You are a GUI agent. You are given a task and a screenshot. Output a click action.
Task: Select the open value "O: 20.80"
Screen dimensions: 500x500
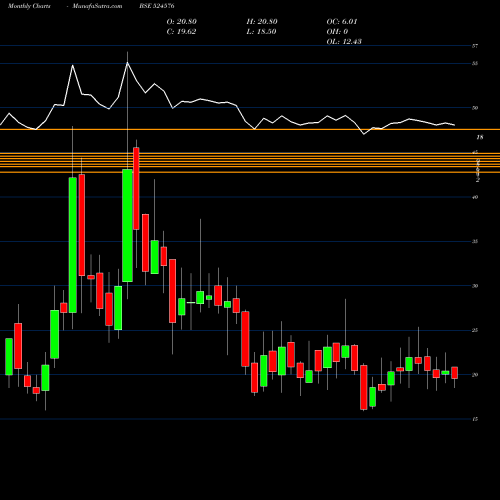pyautogui.click(x=182, y=22)
